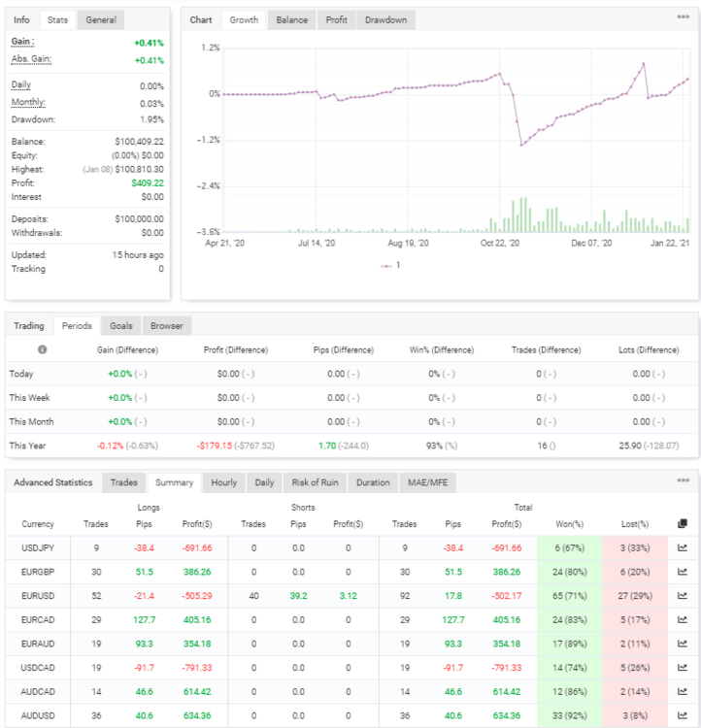The image size is (701, 728).
Task: Click the EURCAD currency cell
Action: click(x=38, y=620)
